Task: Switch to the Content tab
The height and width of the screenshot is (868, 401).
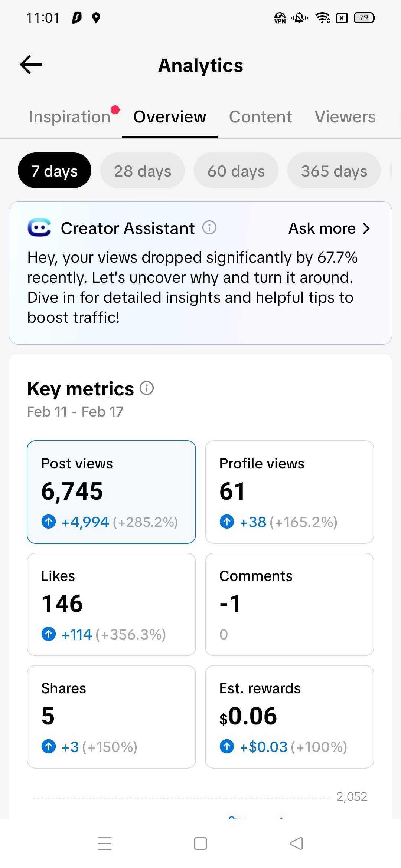Action: pyautogui.click(x=260, y=117)
